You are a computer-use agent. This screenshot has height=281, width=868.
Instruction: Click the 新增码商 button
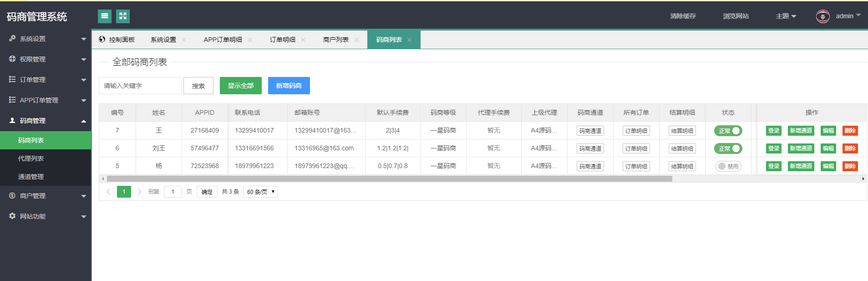pyautogui.click(x=289, y=86)
